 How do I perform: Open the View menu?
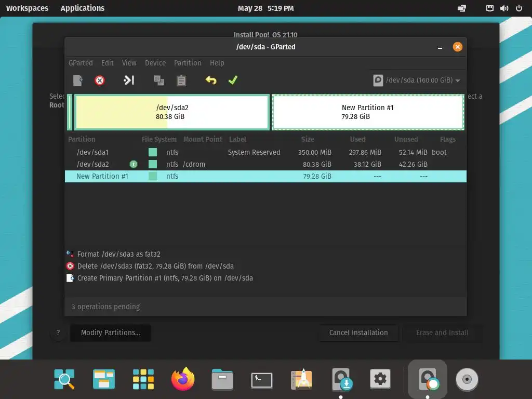pyautogui.click(x=129, y=63)
